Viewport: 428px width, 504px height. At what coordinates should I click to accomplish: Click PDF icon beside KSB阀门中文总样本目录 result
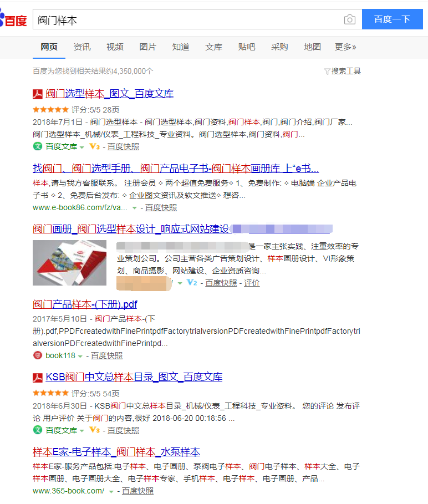coord(38,378)
